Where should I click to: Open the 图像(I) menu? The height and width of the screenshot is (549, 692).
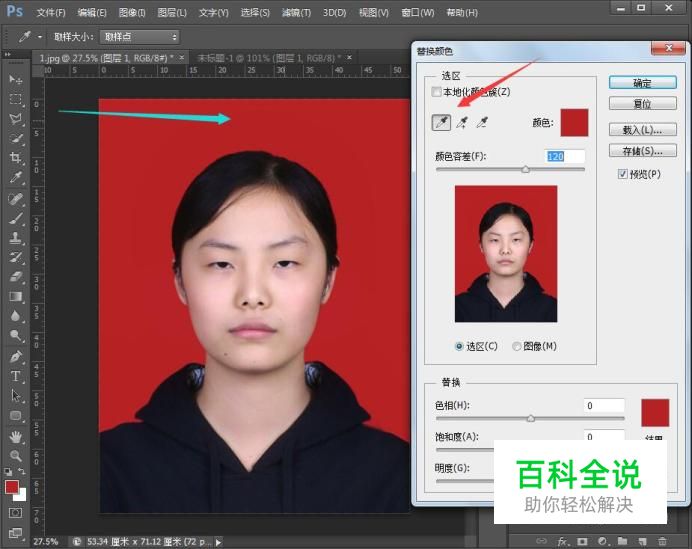tap(131, 13)
